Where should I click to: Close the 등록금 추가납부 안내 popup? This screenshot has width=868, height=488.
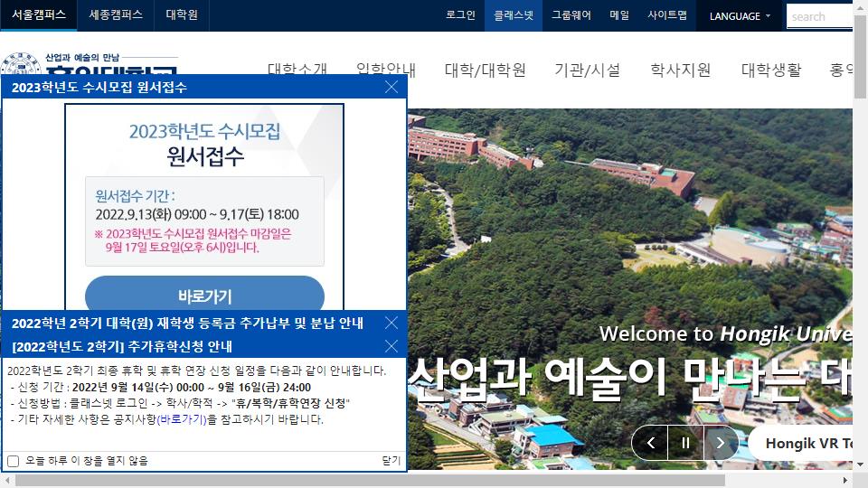392,323
